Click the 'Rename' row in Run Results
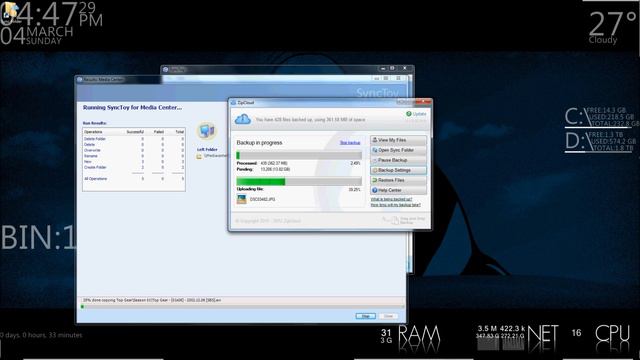Viewport: 640px width, 360px height. click(134, 156)
